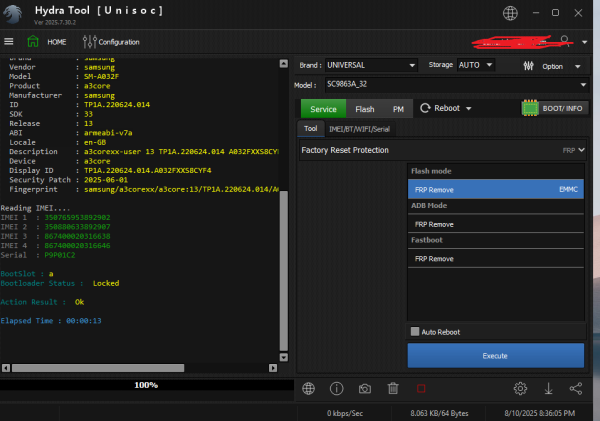The image size is (600, 421).
Task: Expand the Option dropdown arrow
Action: [577, 67]
